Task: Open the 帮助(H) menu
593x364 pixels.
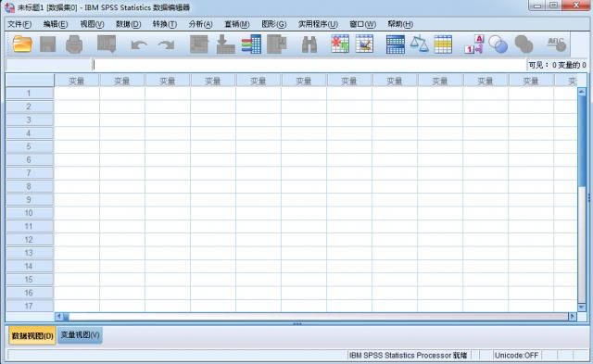Action: pyautogui.click(x=400, y=24)
